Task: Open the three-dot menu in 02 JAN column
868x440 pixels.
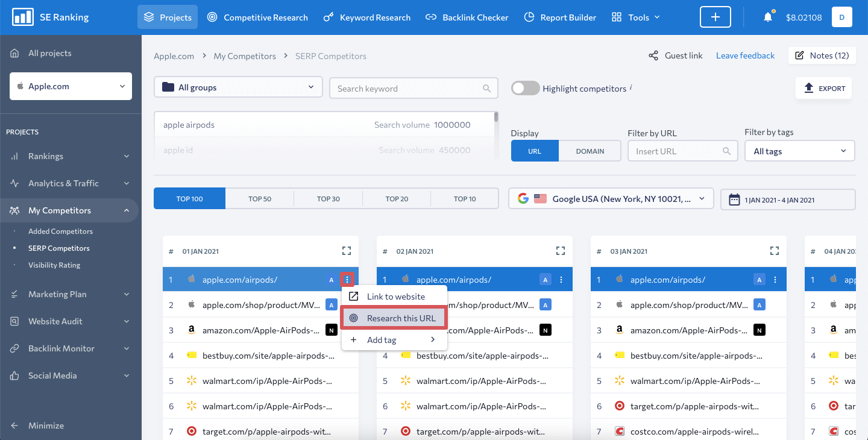Action: coord(561,280)
